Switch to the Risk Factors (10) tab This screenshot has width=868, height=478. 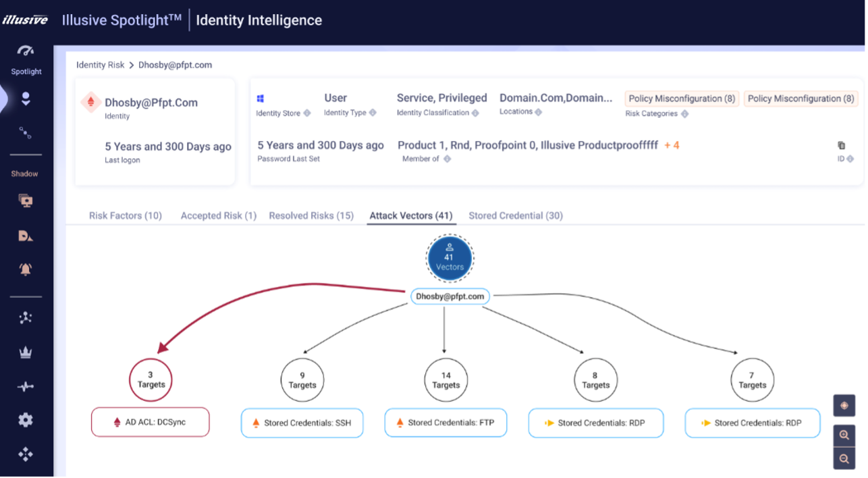(126, 215)
